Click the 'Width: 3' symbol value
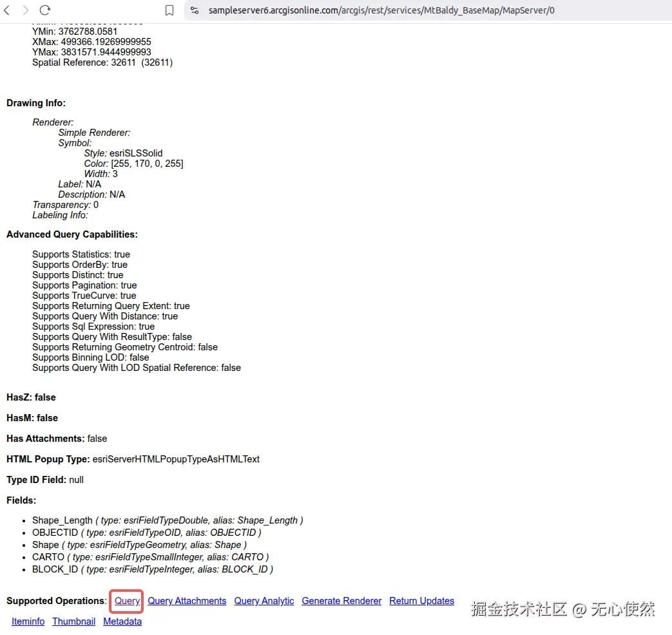Viewport: 672px width, 635px height. click(x=101, y=174)
